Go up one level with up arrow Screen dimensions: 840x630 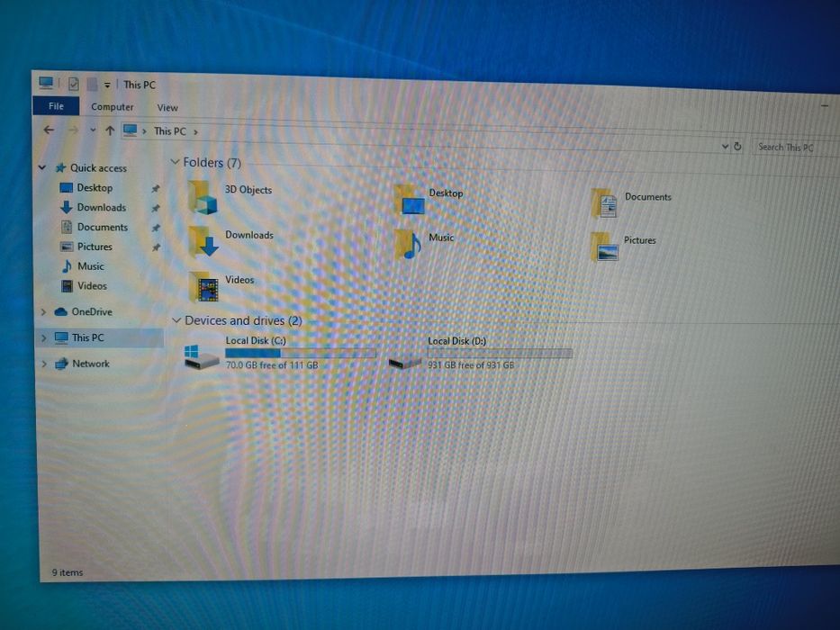[x=110, y=130]
